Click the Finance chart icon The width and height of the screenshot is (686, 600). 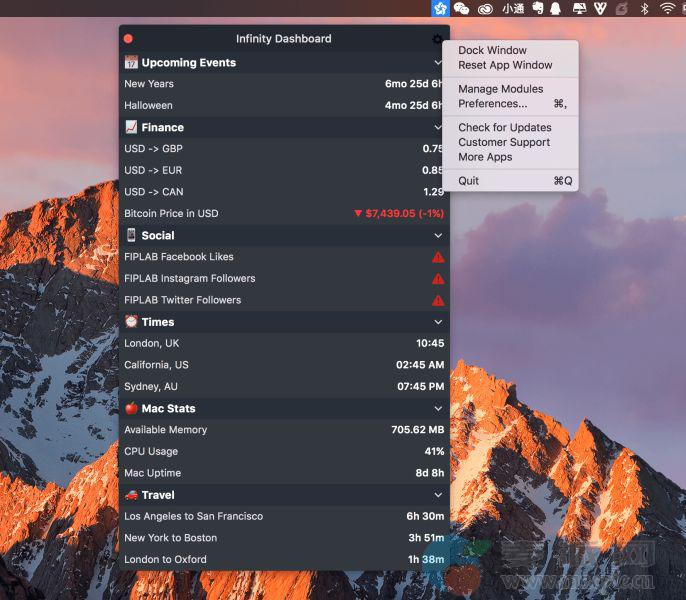(x=131, y=127)
